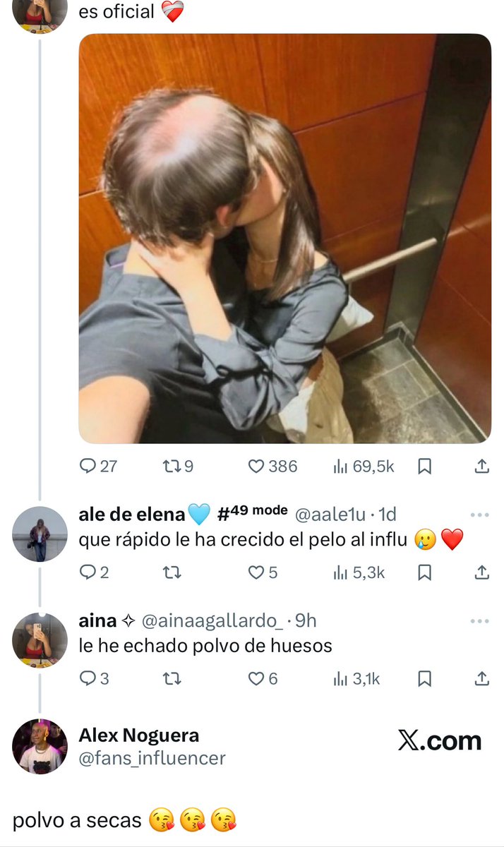Open the @ainaagallardo_ profile handle
504x847 pixels.
(213, 620)
